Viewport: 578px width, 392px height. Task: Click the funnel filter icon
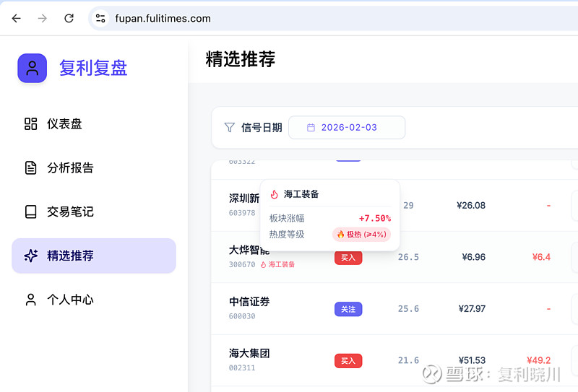pos(229,128)
